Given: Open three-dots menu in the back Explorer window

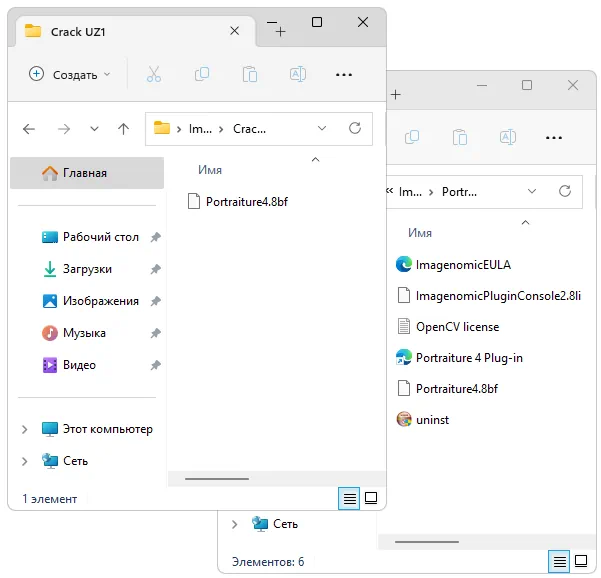Looking at the screenshot, I should point(554,138).
